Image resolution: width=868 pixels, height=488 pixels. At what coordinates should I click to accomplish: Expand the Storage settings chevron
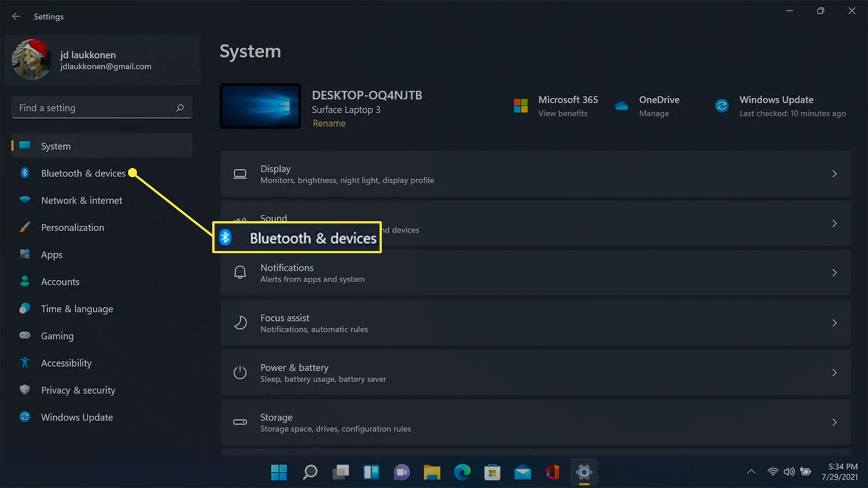pyautogui.click(x=834, y=423)
